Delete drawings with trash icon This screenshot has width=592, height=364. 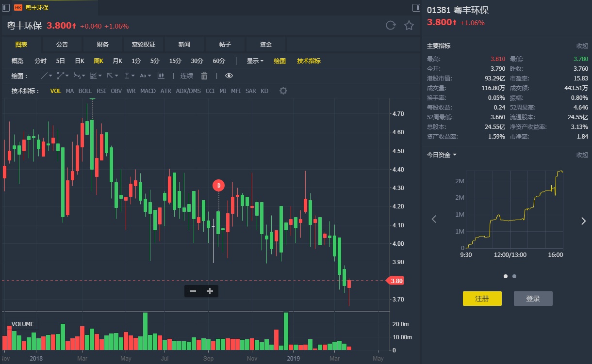[x=204, y=76]
